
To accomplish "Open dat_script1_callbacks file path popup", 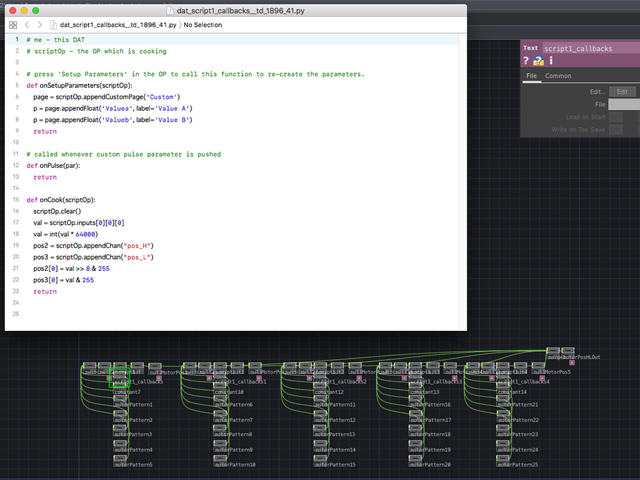I will click(x=118, y=25).
